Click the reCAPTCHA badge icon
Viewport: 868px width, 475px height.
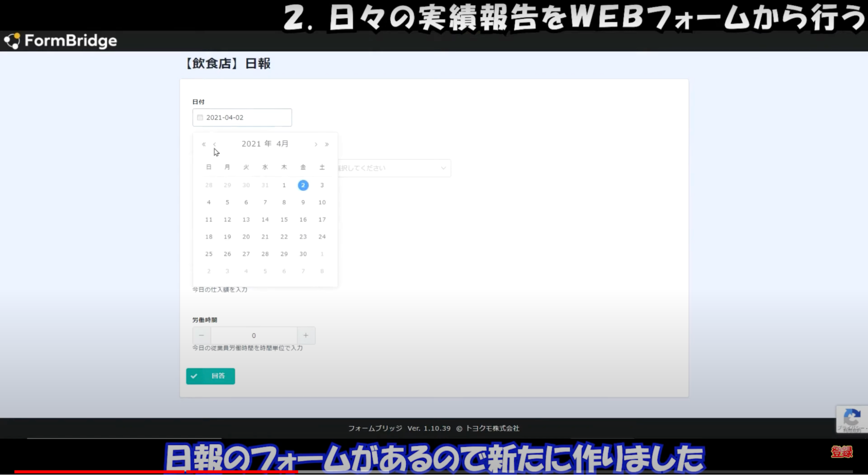point(851,418)
